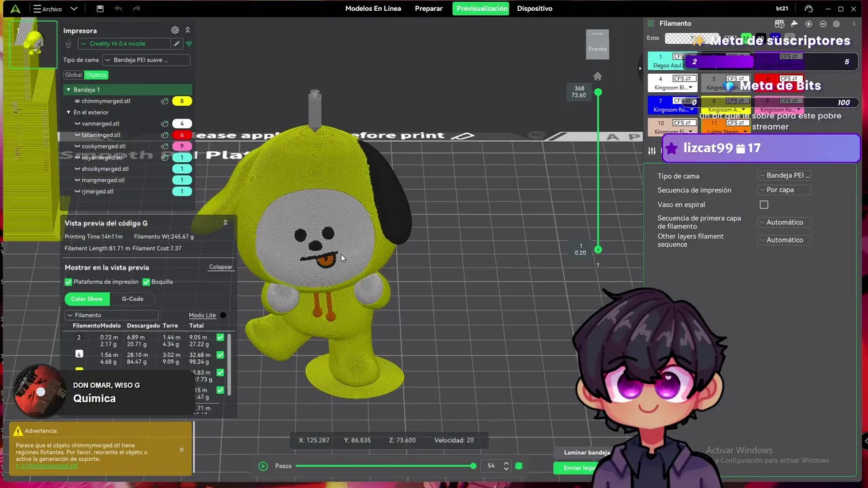Enable the Vaso en espiral checkbox
Screen dimensions: 868x488
[x=764, y=205]
